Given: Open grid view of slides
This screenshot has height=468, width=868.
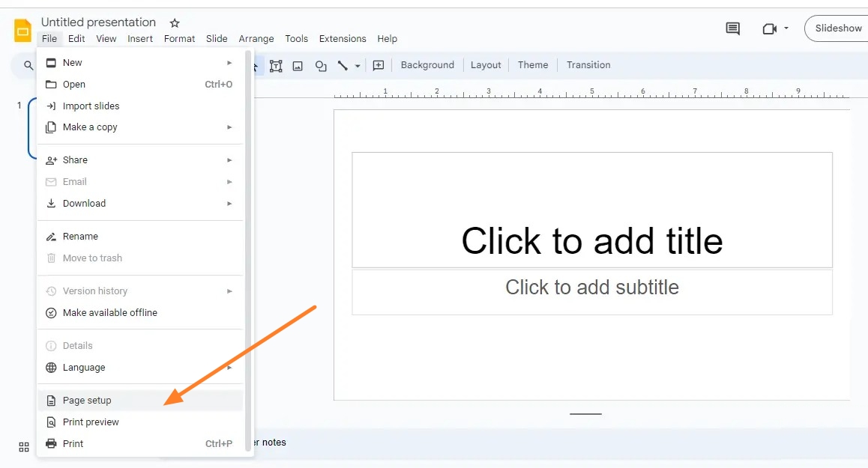Looking at the screenshot, I should point(23,446).
